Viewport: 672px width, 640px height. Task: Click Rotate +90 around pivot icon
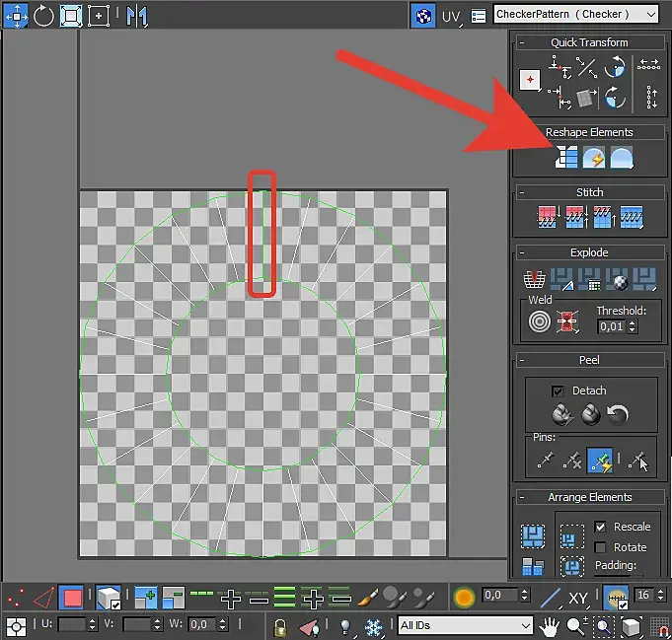point(615,67)
